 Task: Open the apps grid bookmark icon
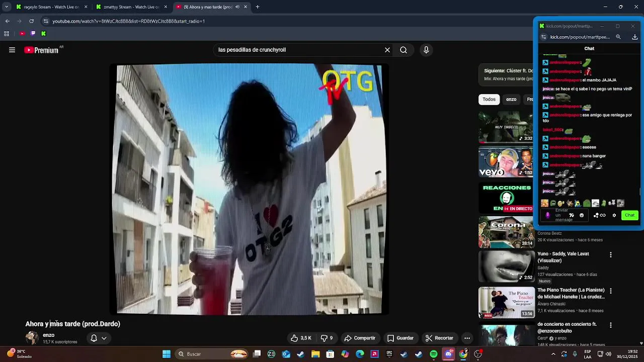pyautogui.click(x=7, y=34)
